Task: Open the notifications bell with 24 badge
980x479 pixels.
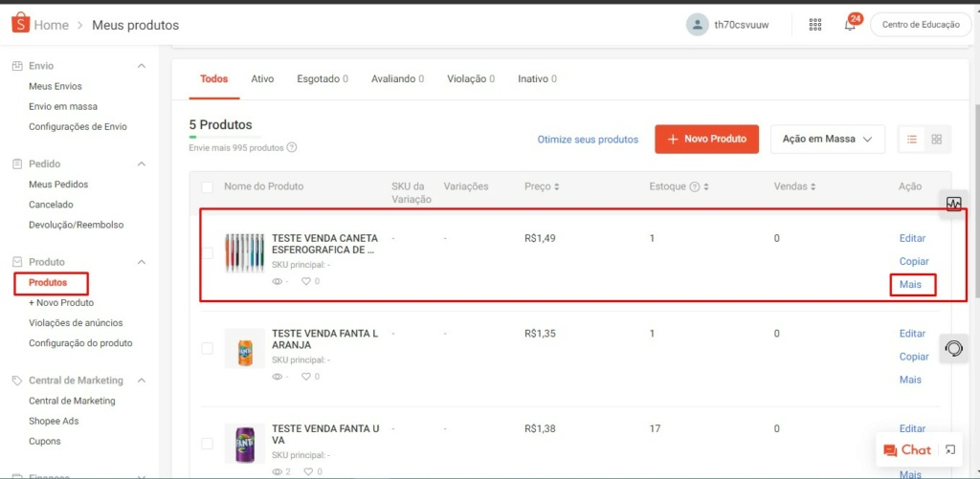Action: click(850, 25)
